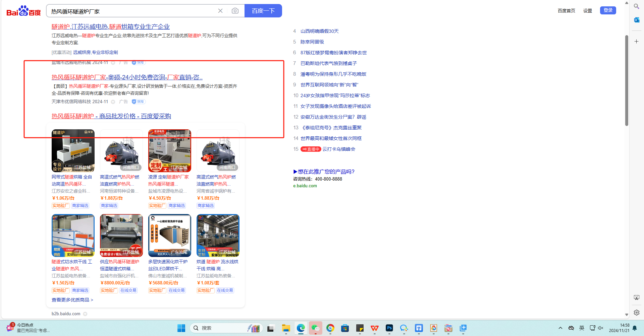Viewport: 644px width, 336px height.
Task: Click the scrollbar down arrow
Action: click(x=627, y=315)
